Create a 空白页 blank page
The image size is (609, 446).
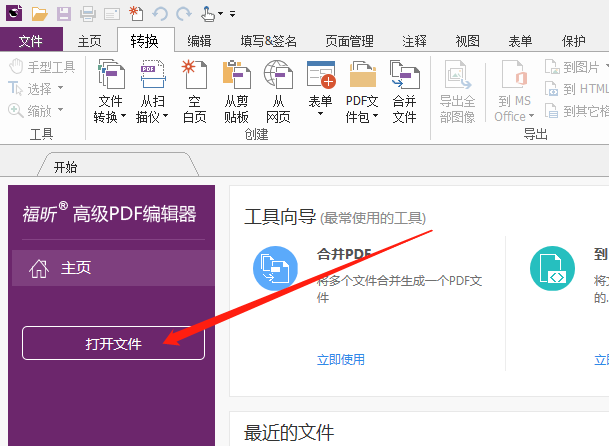click(x=194, y=91)
